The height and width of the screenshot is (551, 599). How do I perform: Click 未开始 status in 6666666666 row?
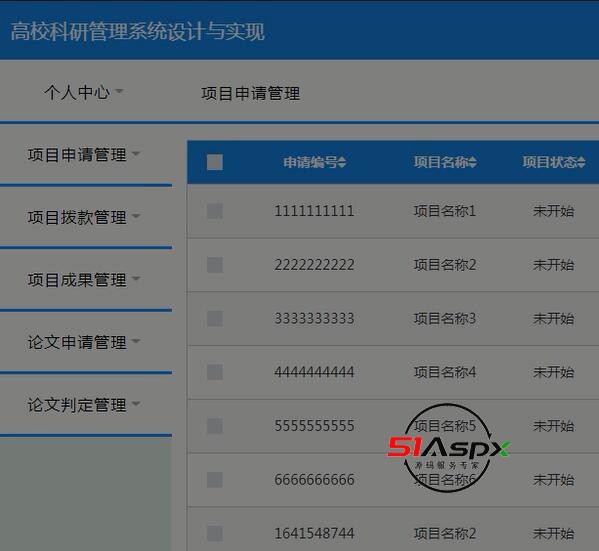pos(554,480)
